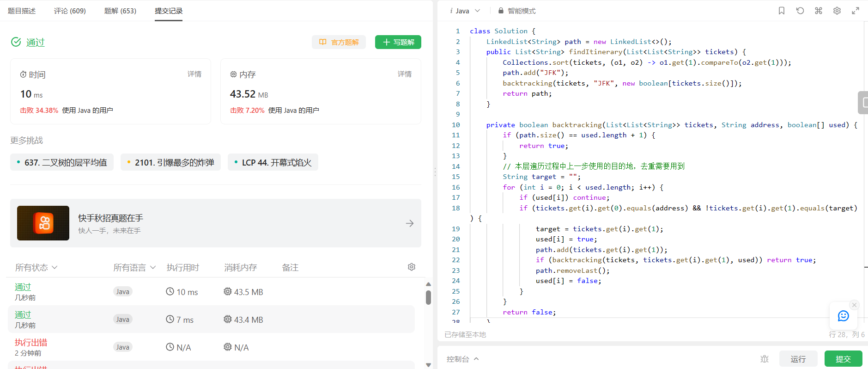Expand editor to fullscreen icon
This screenshot has height=369, width=868.
click(856, 11)
